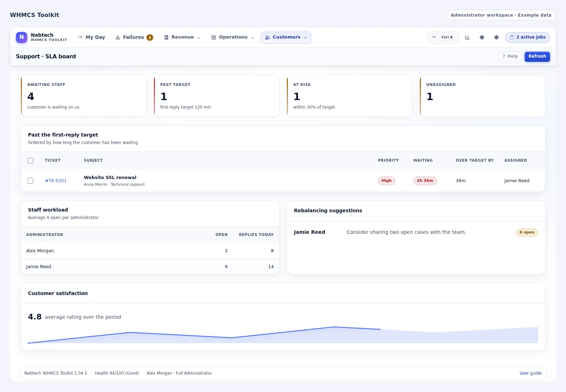This screenshot has height=392, width=566.
Task: Open the reports bar-chart icon in top bar
Action: 467,37
